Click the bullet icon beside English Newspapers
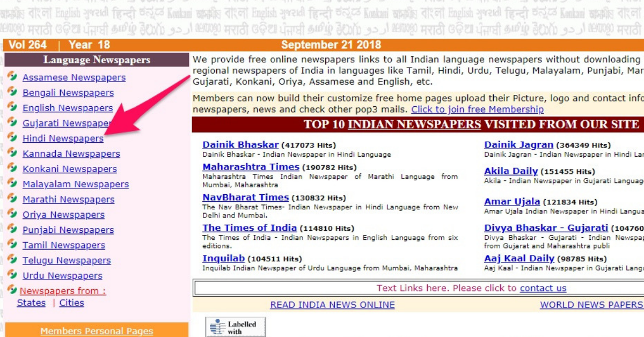Image resolution: width=644 pixels, height=337 pixels. point(13,107)
